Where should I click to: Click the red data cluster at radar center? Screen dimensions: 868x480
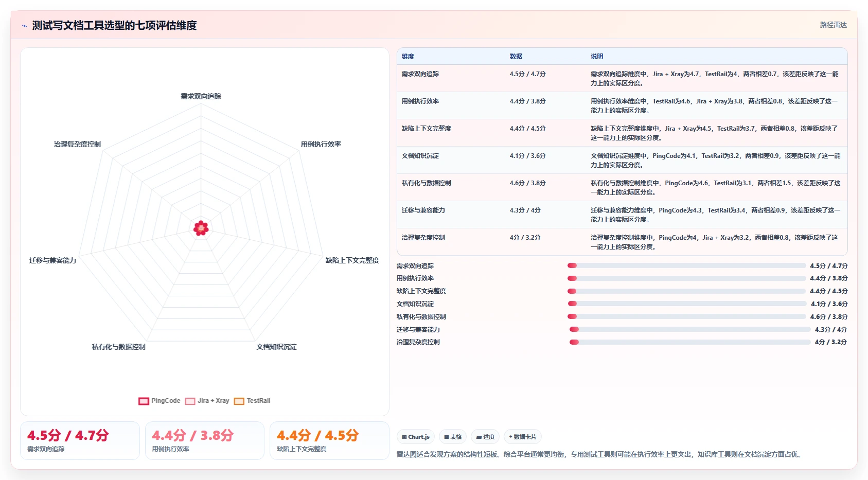(201, 228)
